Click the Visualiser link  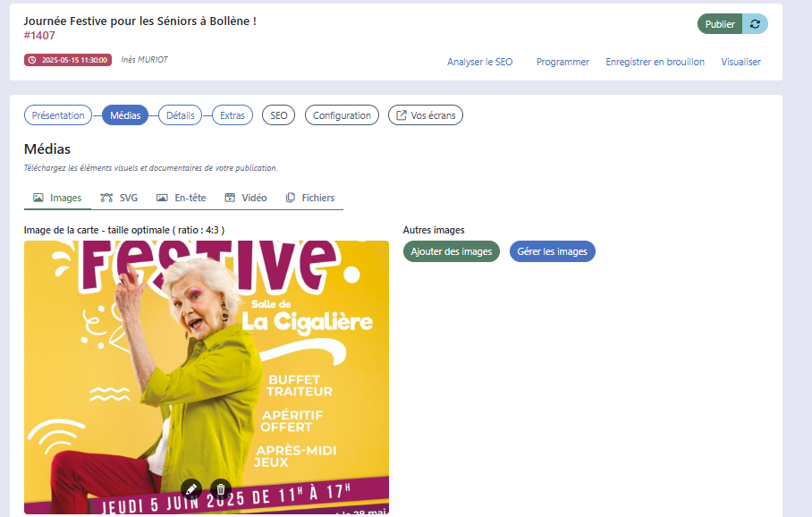click(x=741, y=62)
